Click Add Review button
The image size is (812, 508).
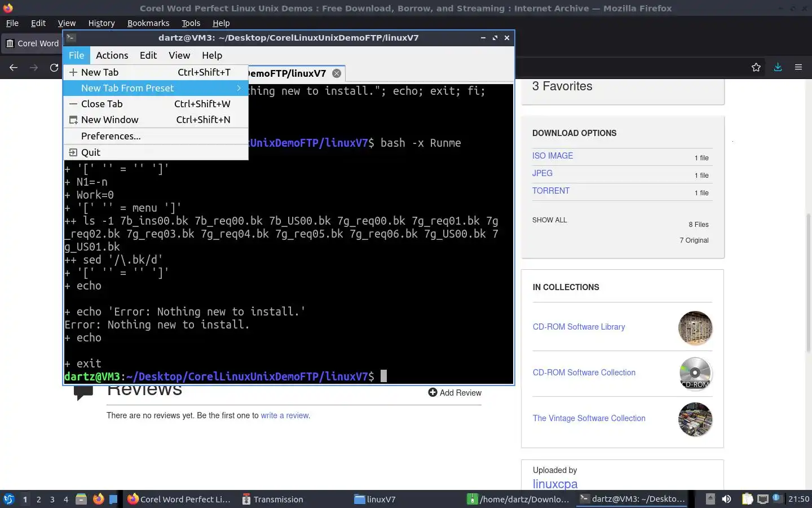click(x=454, y=393)
